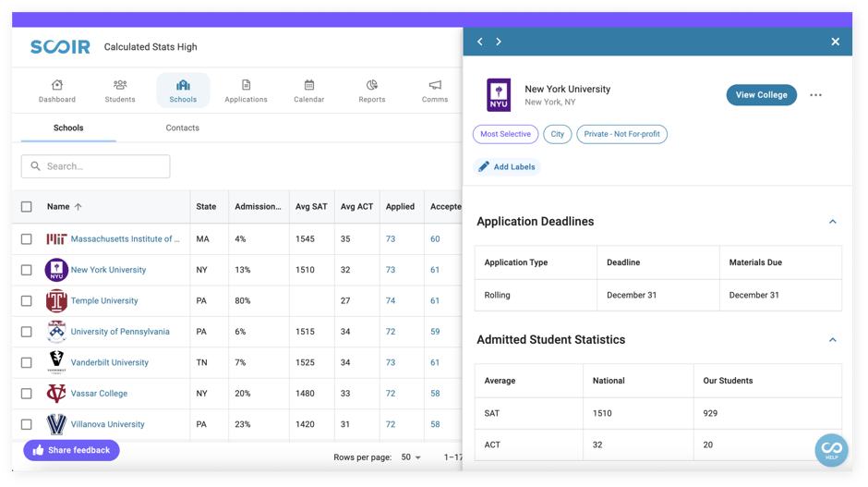Go to Students section
The height and width of the screenshot is (487, 868).
(120, 91)
